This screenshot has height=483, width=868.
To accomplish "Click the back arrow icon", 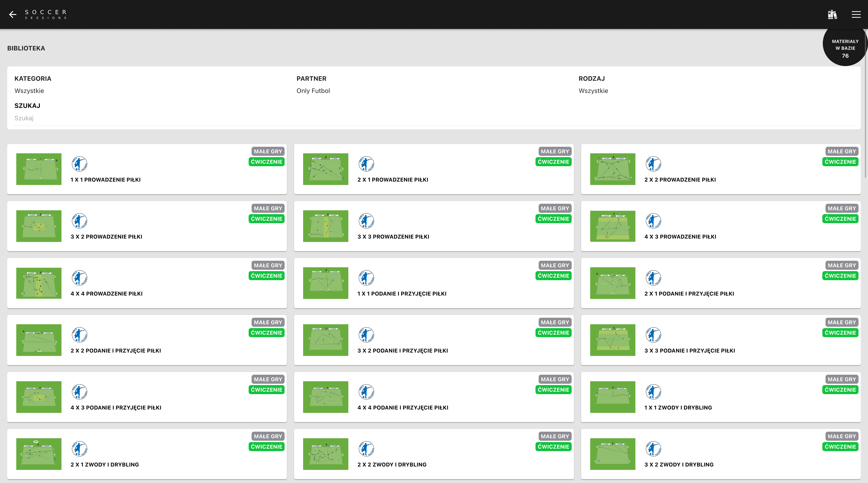I will (13, 14).
